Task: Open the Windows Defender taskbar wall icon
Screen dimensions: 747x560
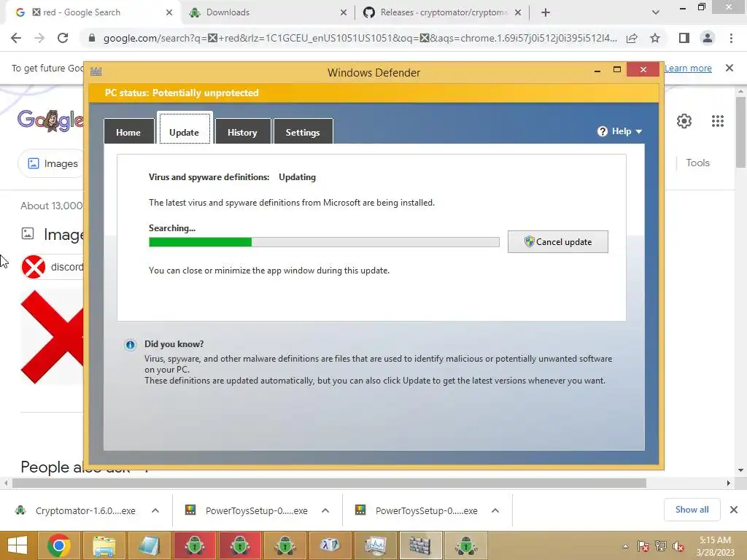Action: point(420,545)
